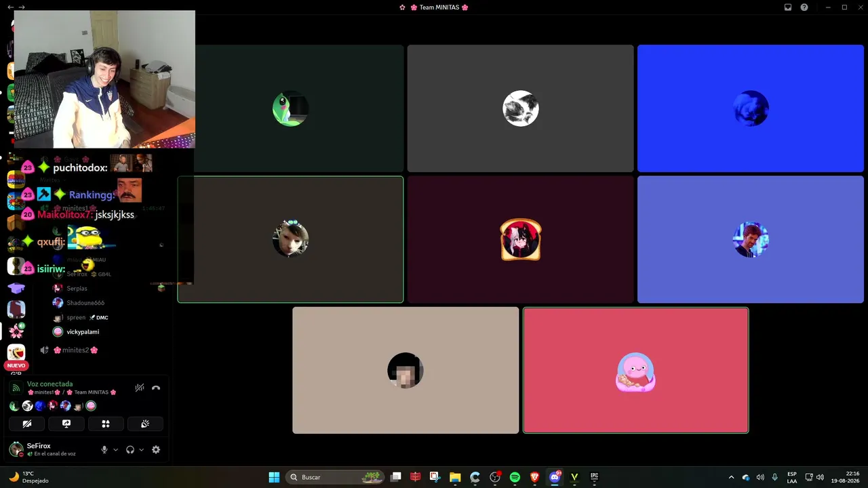Toggle noise suppression in voice panel
868x488 pixels.
point(140,388)
